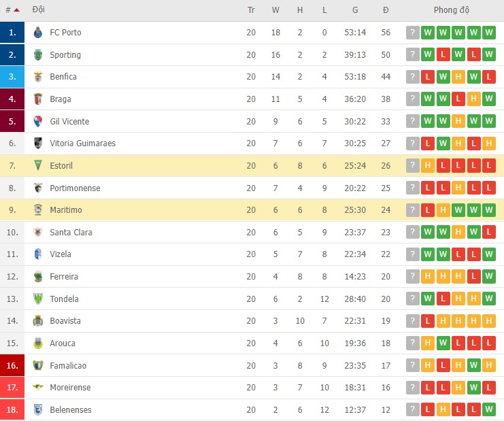Sort standings by the W wins header
504x421 pixels.
point(275,10)
